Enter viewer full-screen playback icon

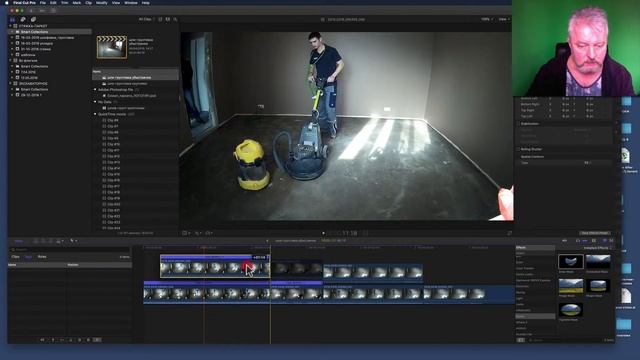[x=509, y=233]
